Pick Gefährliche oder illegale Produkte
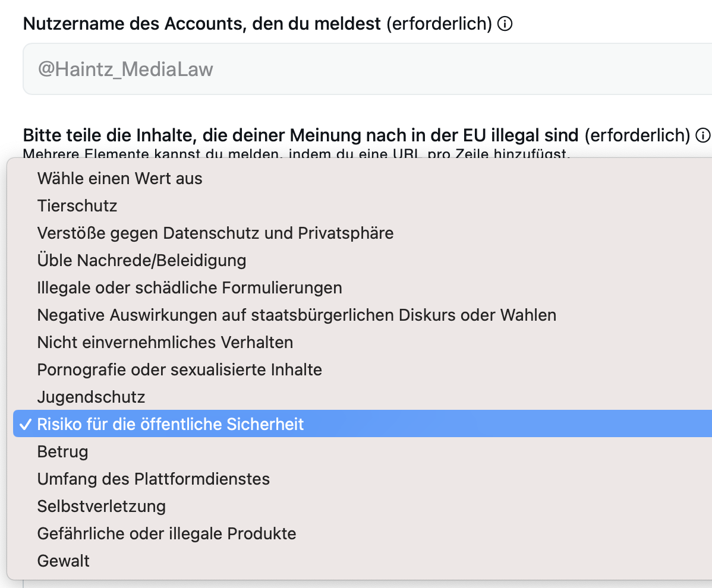Screen dimensions: 712x588 (166, 533)
